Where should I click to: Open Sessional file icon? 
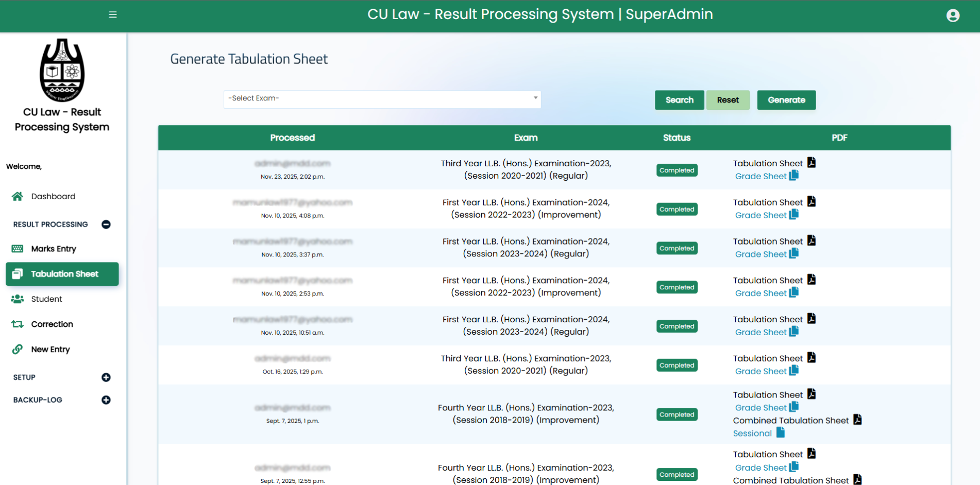point(781,432)
